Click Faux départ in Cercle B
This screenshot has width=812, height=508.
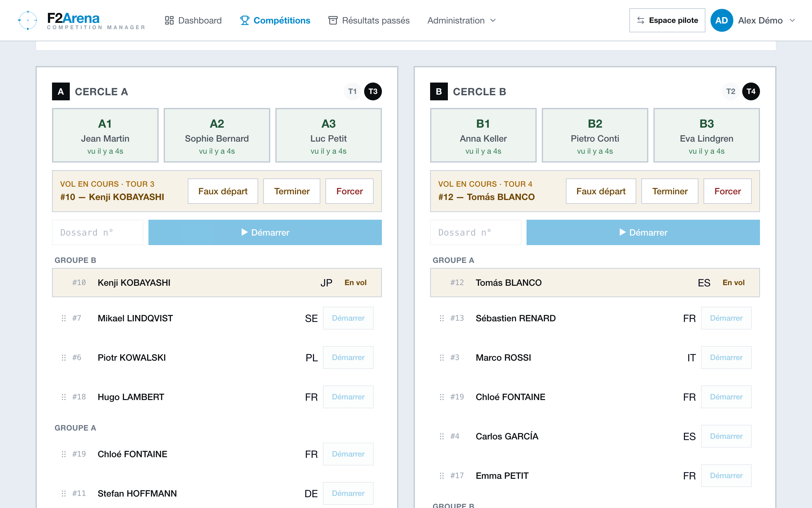601,191
